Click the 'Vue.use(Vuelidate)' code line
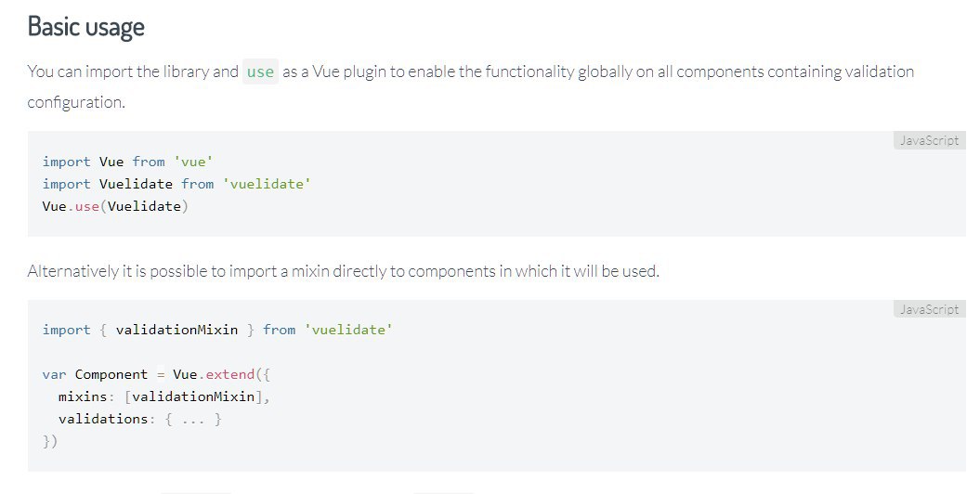This screenshot has width=980, height=494. click(x=115, y=207)
